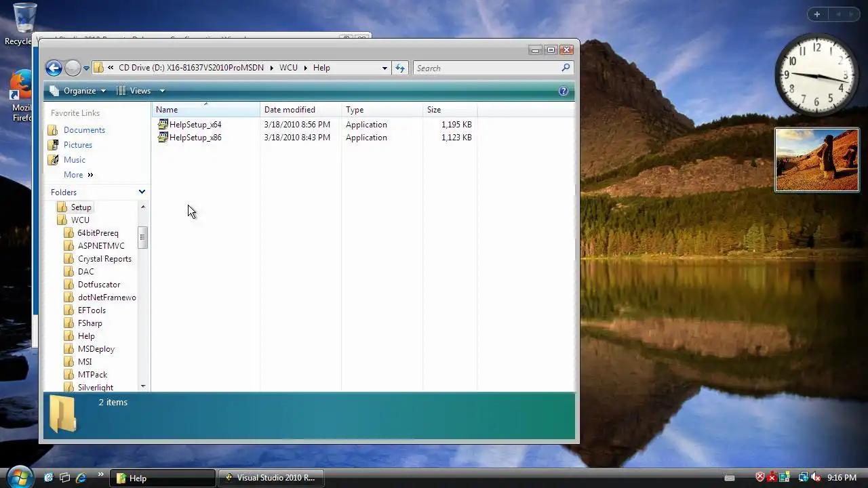Viewport: 868px width, 488px height.
Task: Select Dotfuscator folder in tree
Action: pos(99,285)
